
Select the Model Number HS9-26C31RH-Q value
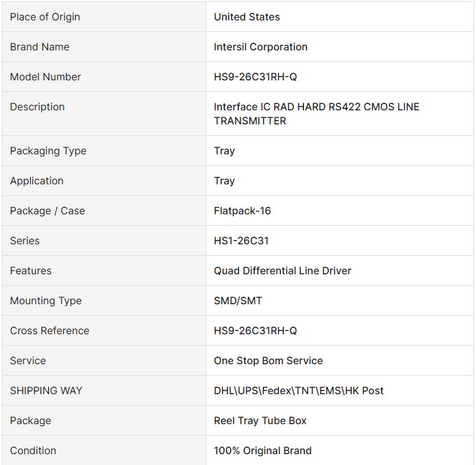pos(256,77)
